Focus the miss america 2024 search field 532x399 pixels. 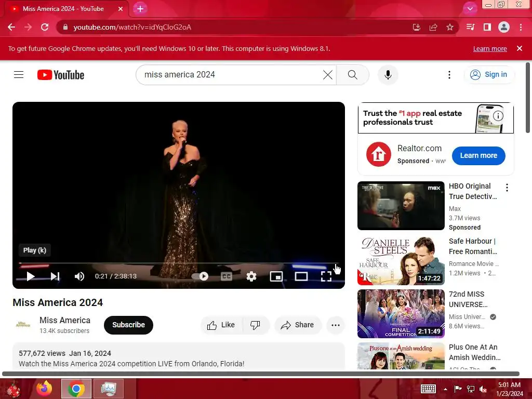(x=231, y=75)
